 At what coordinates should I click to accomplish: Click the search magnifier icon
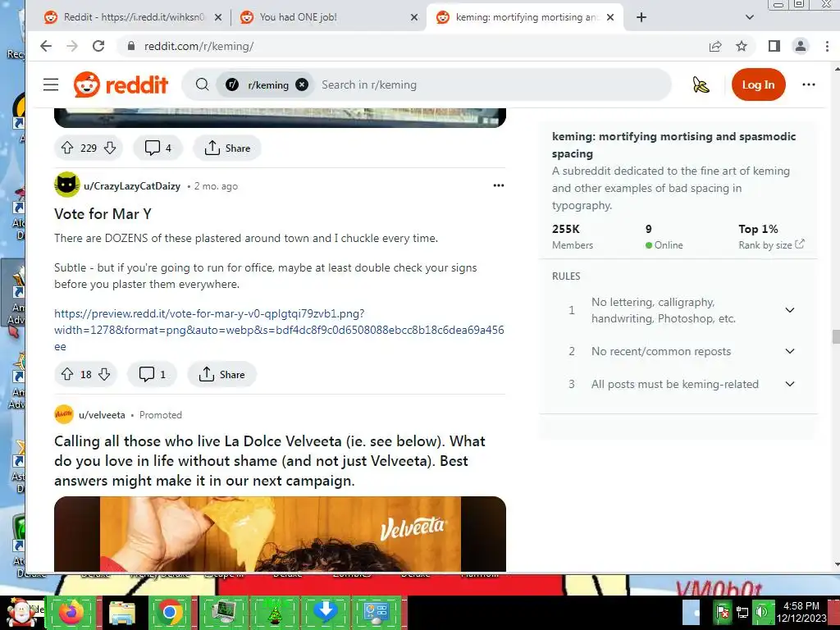click(x=202, y=84)
